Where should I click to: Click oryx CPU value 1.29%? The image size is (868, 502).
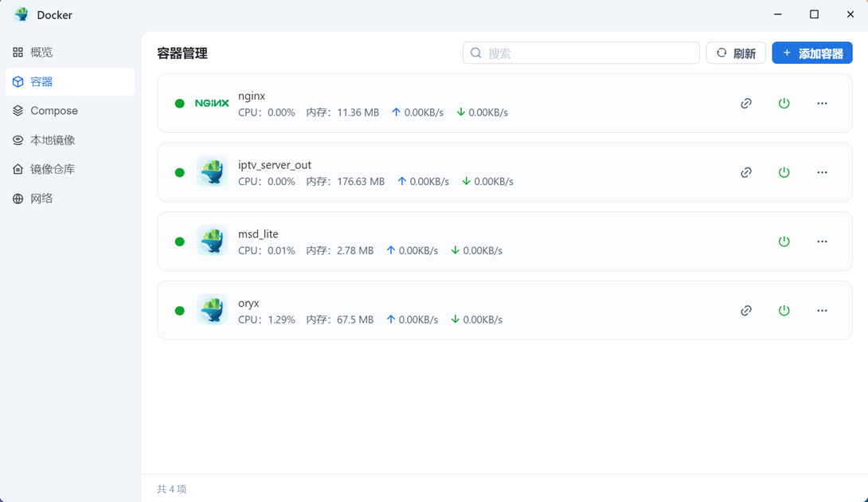[x=281, y=320]
